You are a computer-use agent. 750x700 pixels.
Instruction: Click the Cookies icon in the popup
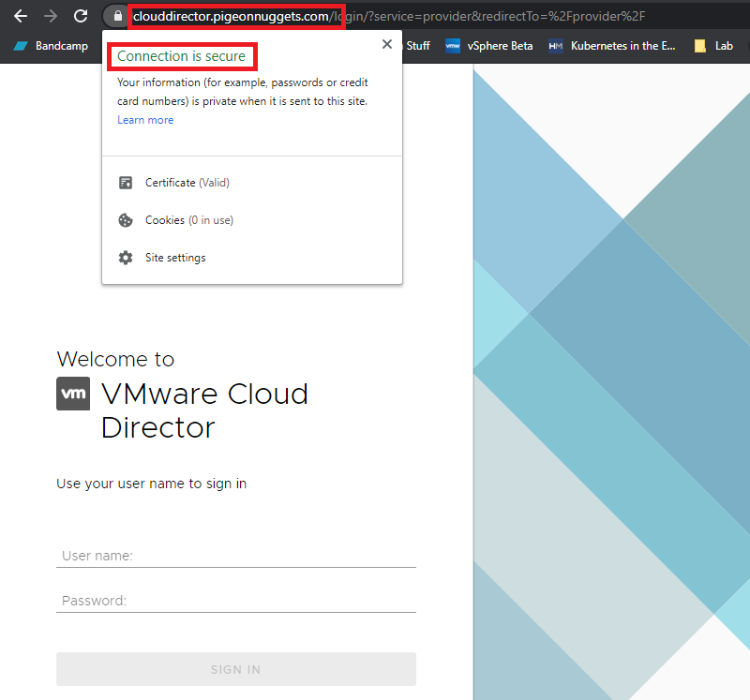(126, 219)
